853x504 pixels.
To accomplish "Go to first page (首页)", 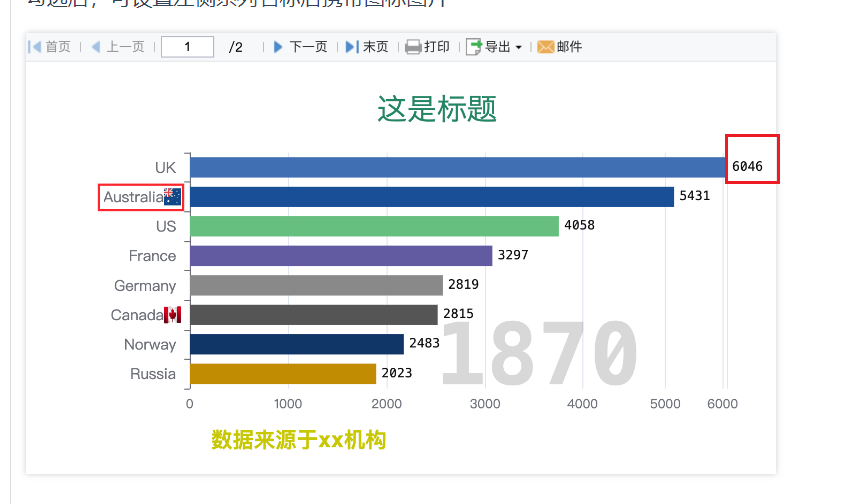I will click(50, 47).
